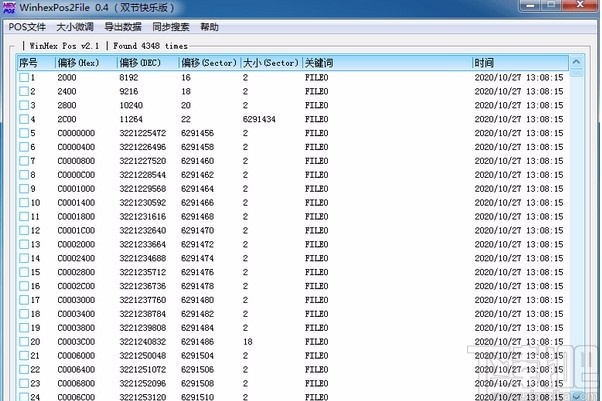Close the WinhexPos2File window
The image size is (602, 401).
(x=580, y=5)
